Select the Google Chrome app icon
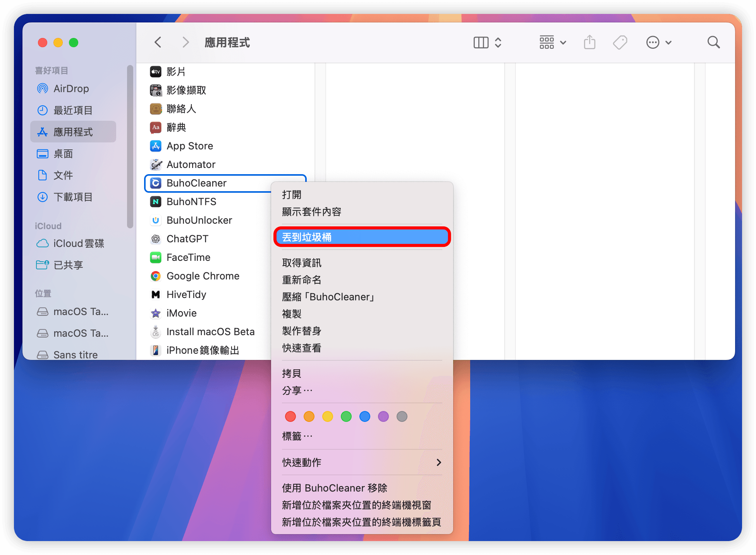This screenshot has width=756, height=555. (x=156, y=276)
